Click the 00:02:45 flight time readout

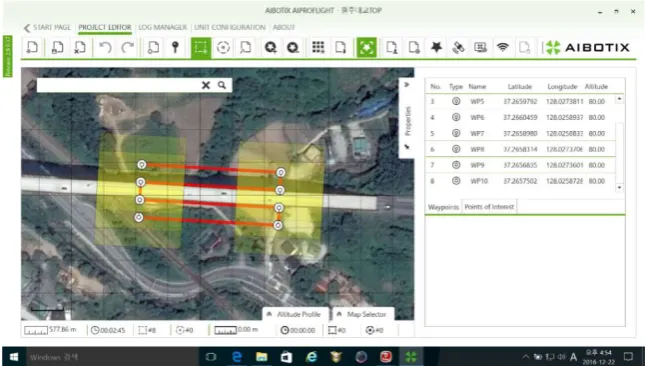point(108,330)
